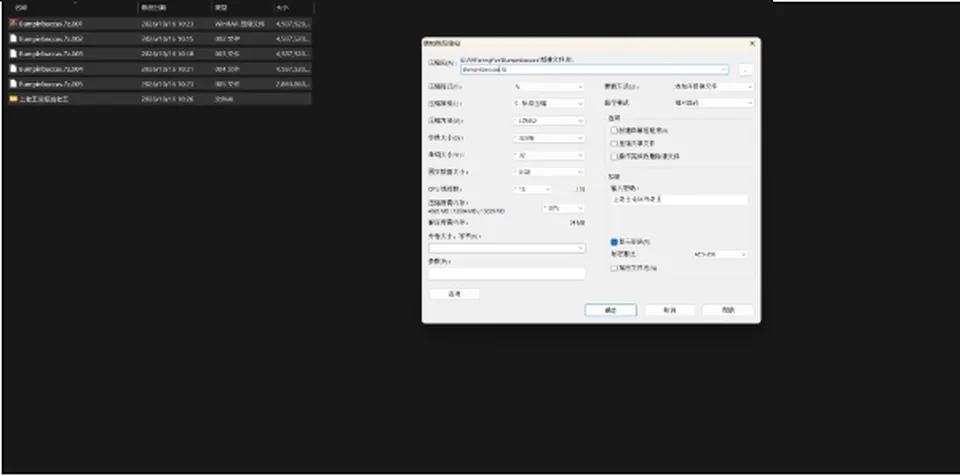Click the file icon of the .7z.005 entry
This screenshot has height=476, width=960.
click(13, 83)
